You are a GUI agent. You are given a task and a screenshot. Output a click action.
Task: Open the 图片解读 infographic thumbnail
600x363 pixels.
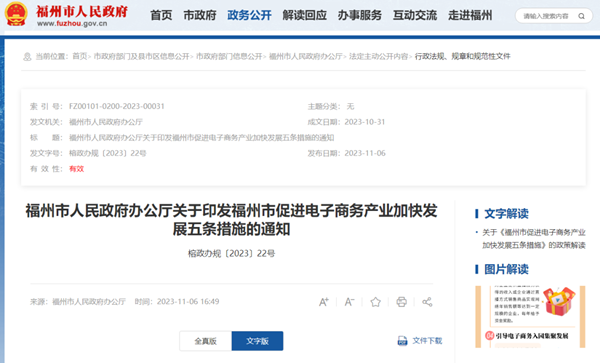[530, 317]
